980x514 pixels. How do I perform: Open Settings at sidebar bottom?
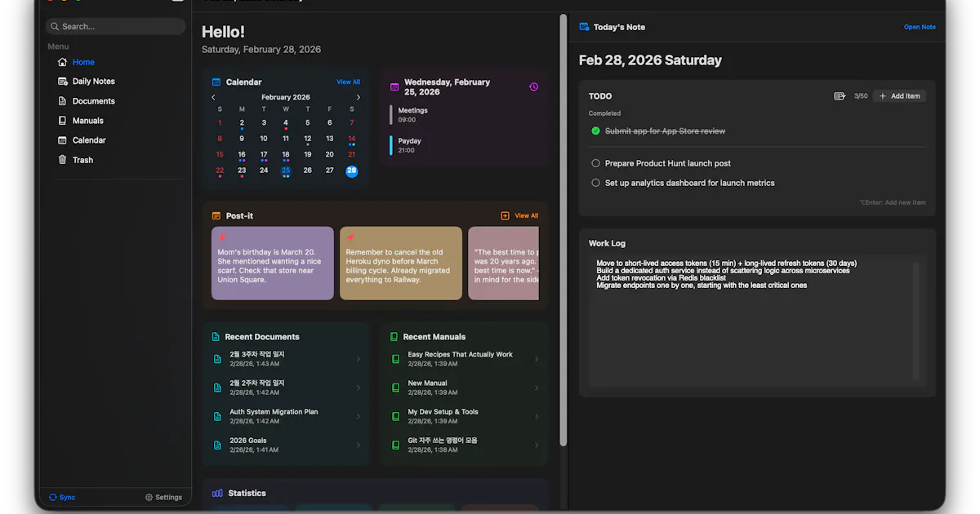[163, 497]
